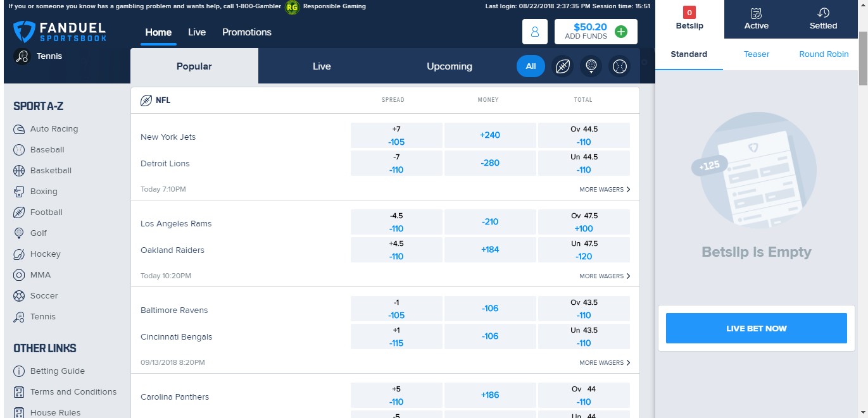The width and height of the screenshot is (868, 418).
Task: Open Boxing glove icon in sidebar
Action: click(x=19, y=192)
